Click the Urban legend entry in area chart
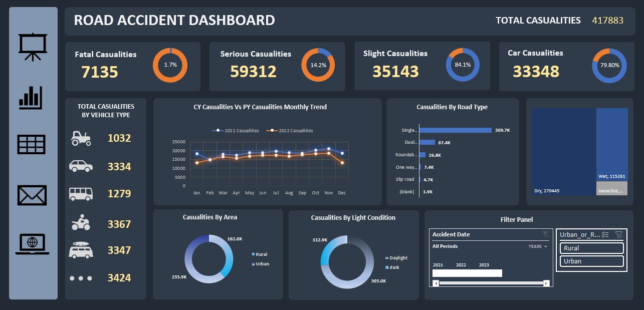The height and width of the screenshot is (310, 644). click(260, 264)
